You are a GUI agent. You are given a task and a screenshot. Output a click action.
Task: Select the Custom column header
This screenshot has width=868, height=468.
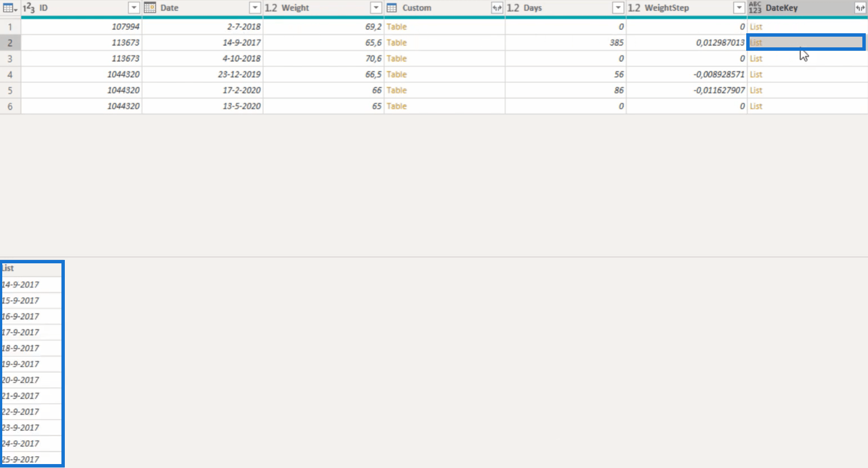(x=445, y=8)
